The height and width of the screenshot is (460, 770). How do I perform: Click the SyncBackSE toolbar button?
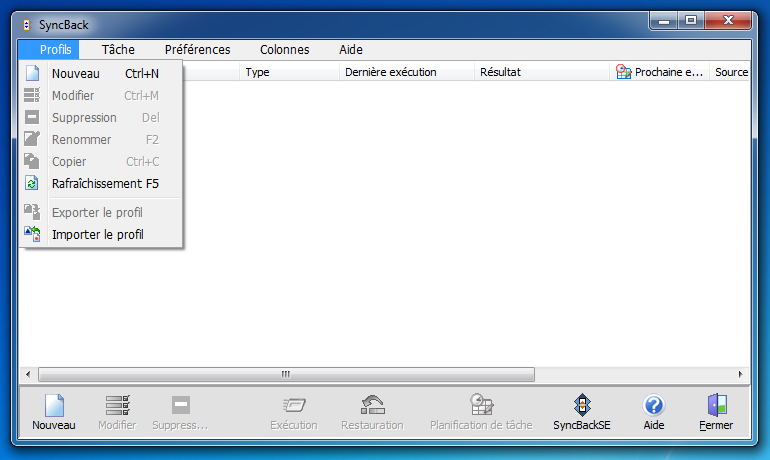[582, 412]
